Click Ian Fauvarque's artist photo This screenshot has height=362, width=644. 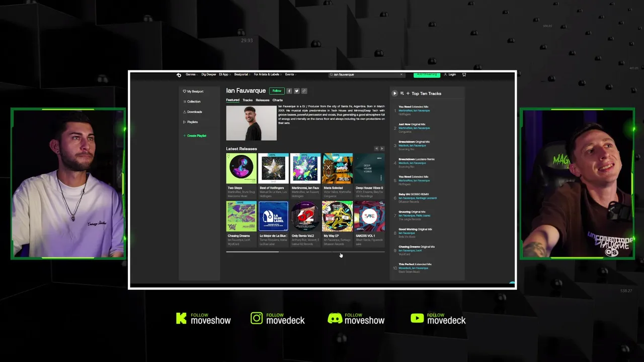251,123
